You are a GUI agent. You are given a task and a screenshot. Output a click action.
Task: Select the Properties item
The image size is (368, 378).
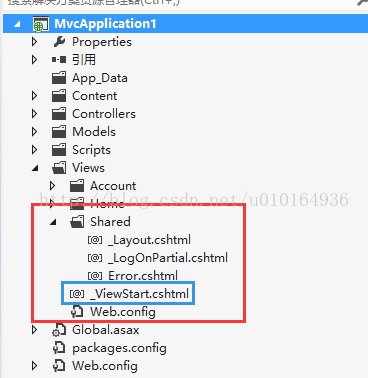click(102, 42)
